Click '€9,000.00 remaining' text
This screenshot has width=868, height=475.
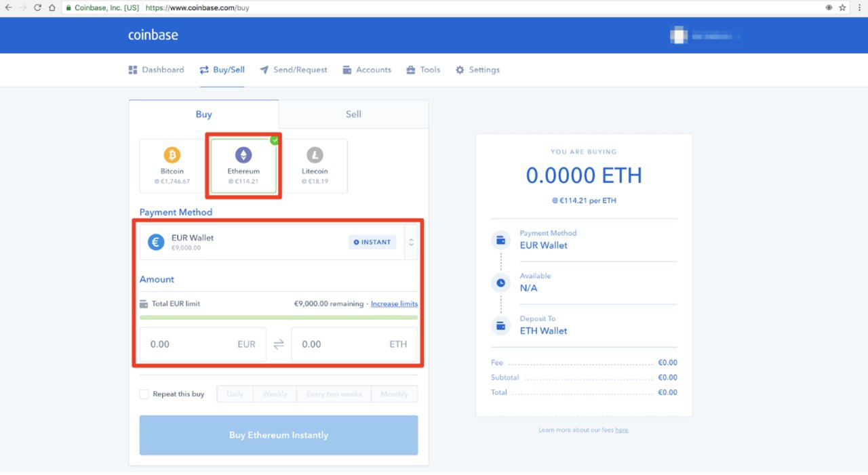pyautogui.click(x=329, y=304)
